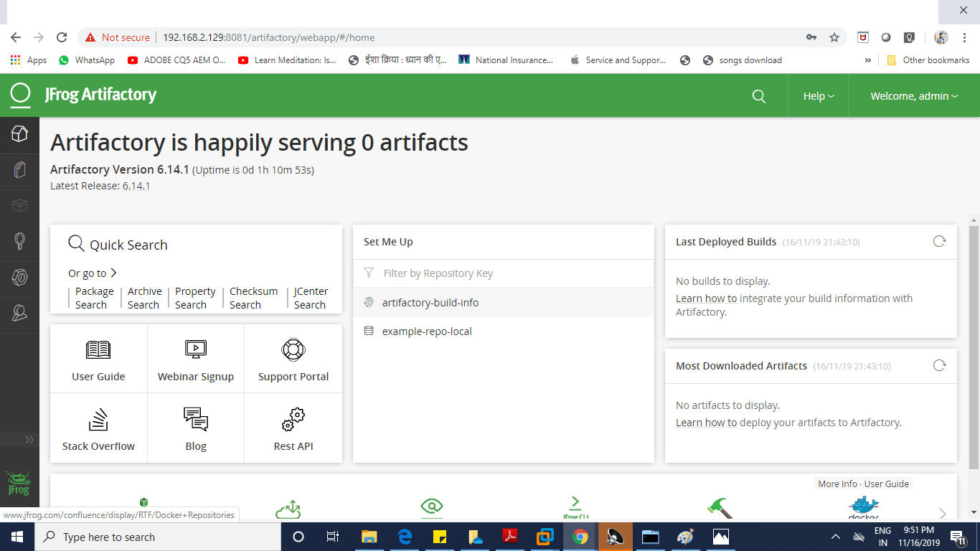Open the WhatsApp bookmark
The height and width of the screenshot is (551, 980).
click(x=86, y=60)
